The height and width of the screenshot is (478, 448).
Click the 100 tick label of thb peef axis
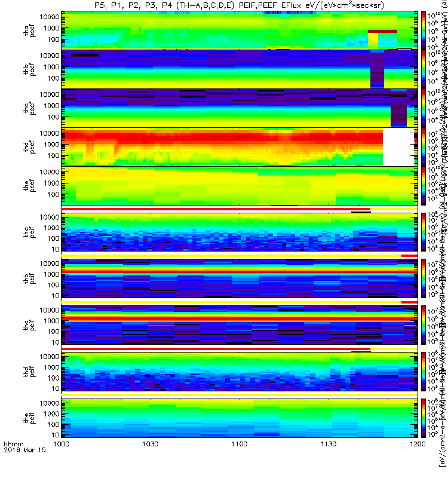coord(54,78)
